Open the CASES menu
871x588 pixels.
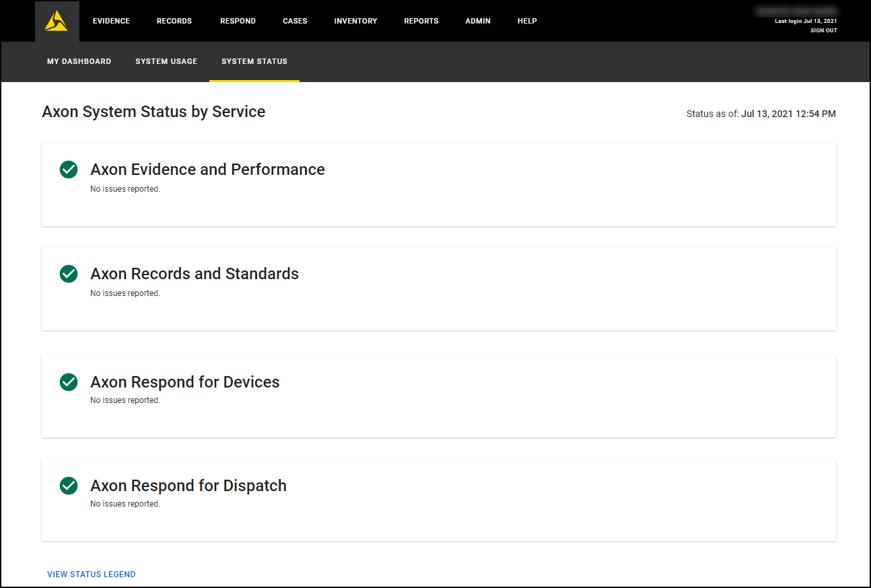[x=295, y=21]
